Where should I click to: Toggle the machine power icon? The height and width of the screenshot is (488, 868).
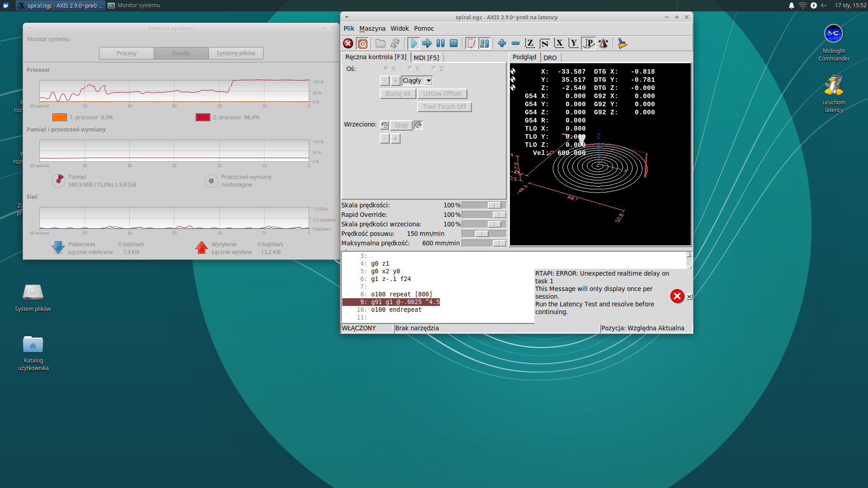[x=363, y=43]
